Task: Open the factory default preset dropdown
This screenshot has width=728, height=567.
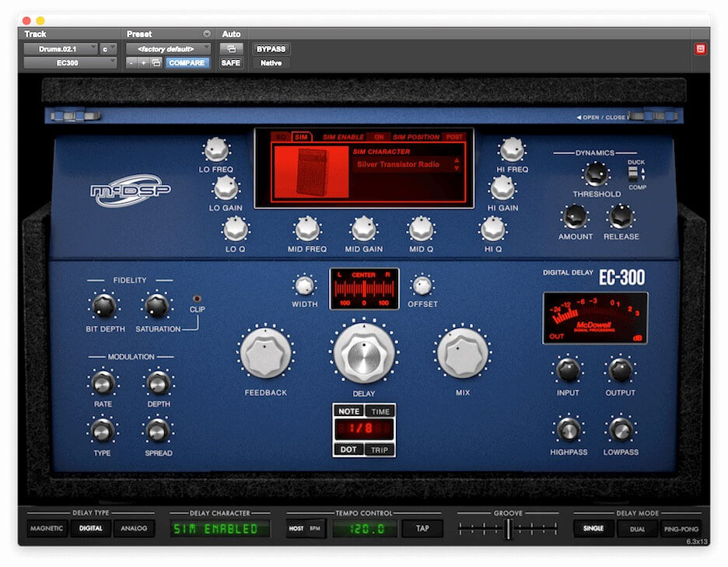Action: [x=168, y=49]
